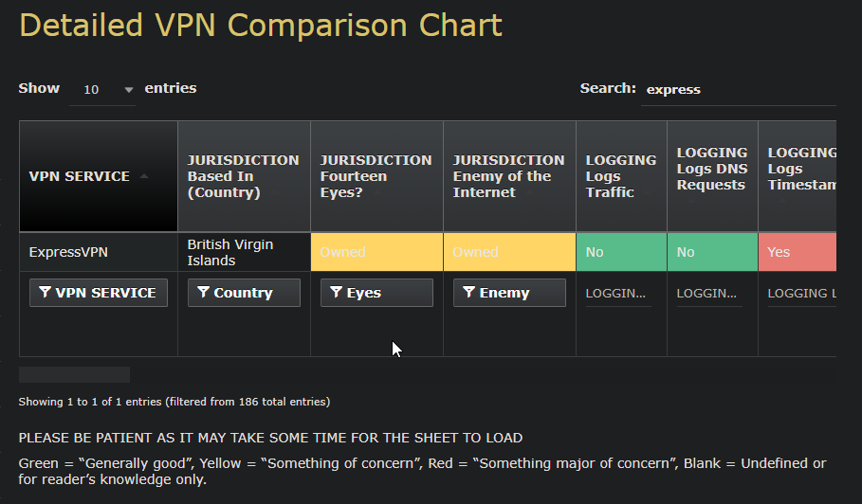
Task: Select the ExpressVPN row name cell
Action: tap(68, 252)
